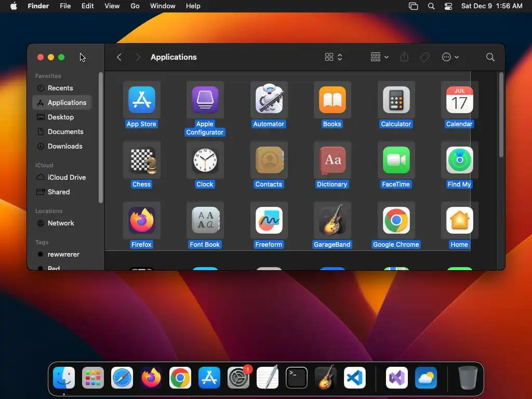Open Finder window search

tap(490, 57)
